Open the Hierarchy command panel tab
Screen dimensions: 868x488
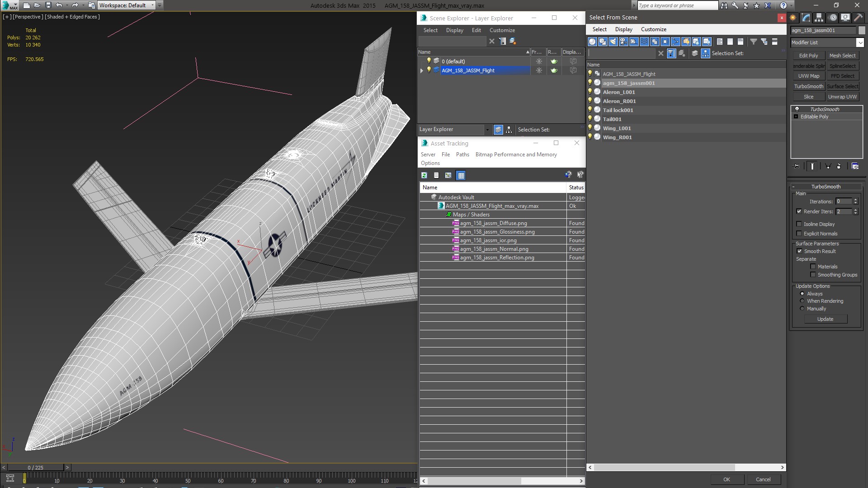[819, 18]
